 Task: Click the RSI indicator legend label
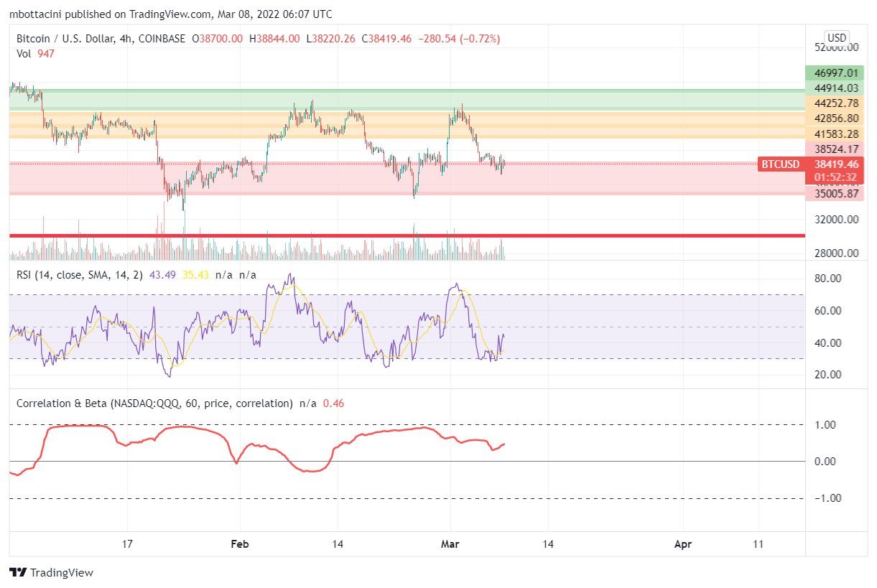click(x=80, y=275)
